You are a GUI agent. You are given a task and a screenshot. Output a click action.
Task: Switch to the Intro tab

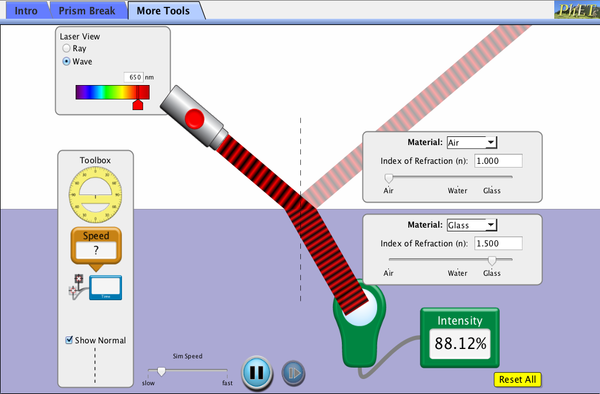click(x=26, y=10)
